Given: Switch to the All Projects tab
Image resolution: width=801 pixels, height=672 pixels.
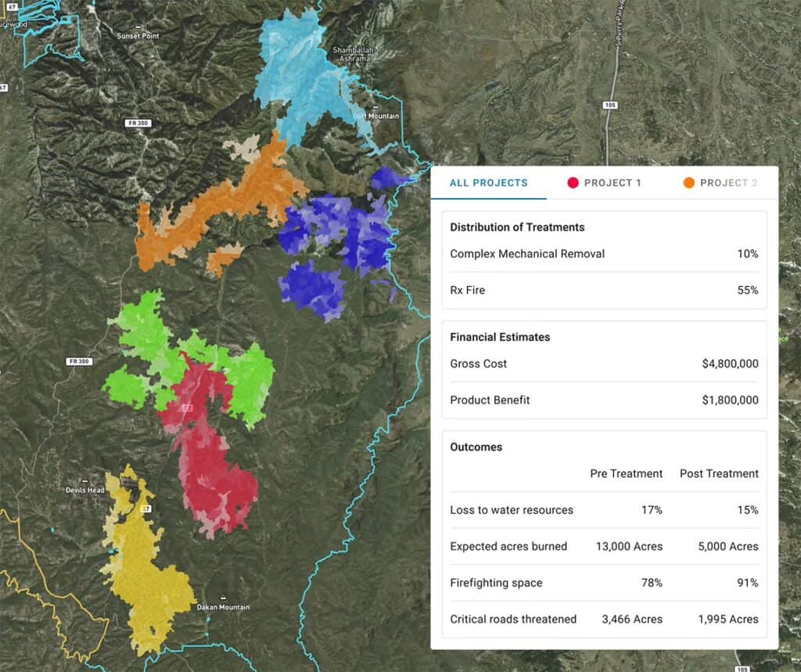Looking at the screenshot, I should point(488,183).
